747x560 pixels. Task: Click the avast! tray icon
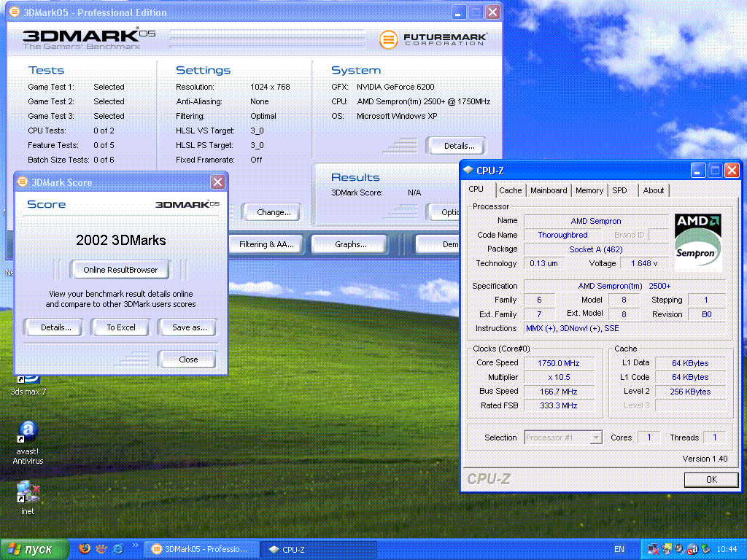692,550
